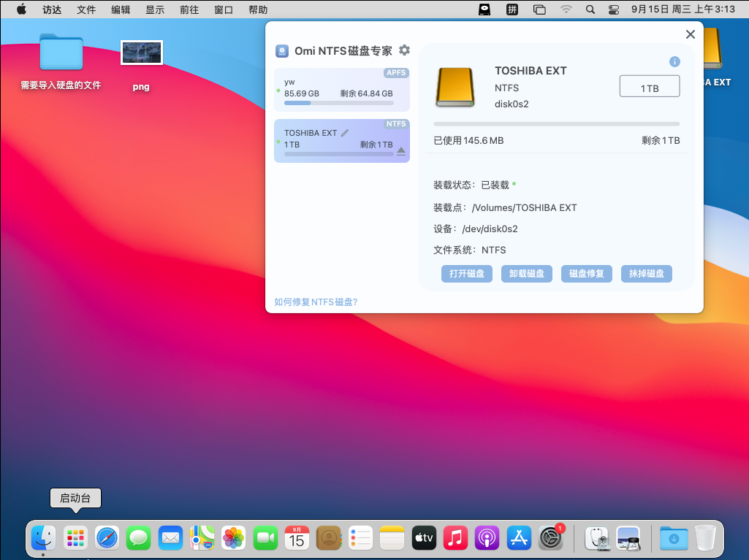Open Messages in the Dock
The height and width of the screenshot is (560, 749).
point(139,539)
